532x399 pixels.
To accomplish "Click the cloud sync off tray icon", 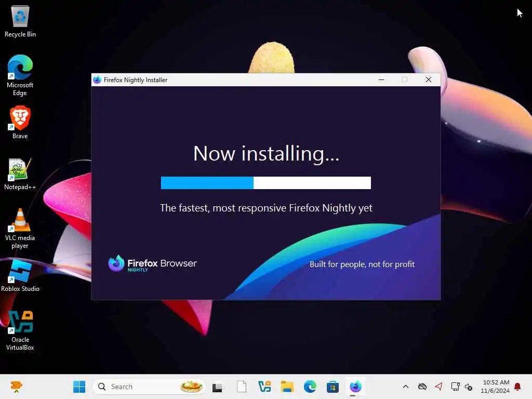I will click(x=422, y=387).
